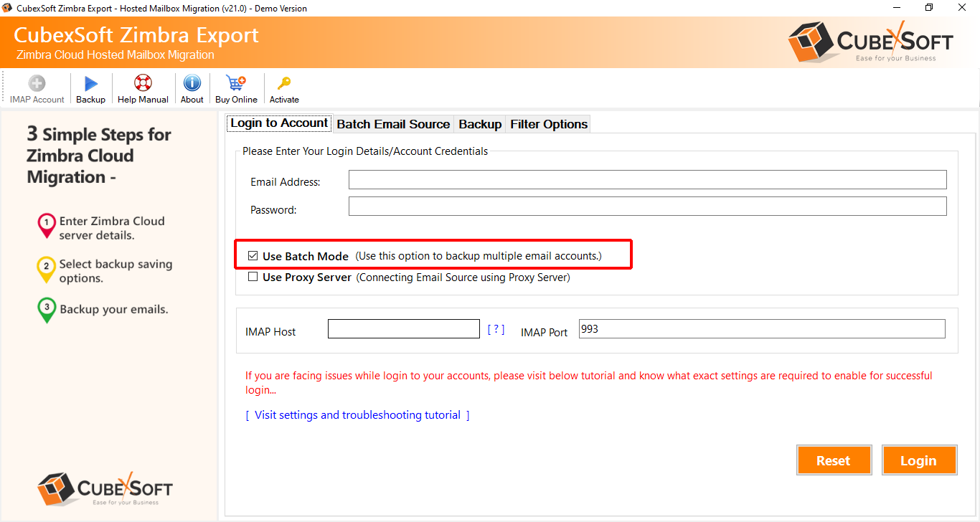Click the IMAP Account toolbar icon

tap(37, 83)
